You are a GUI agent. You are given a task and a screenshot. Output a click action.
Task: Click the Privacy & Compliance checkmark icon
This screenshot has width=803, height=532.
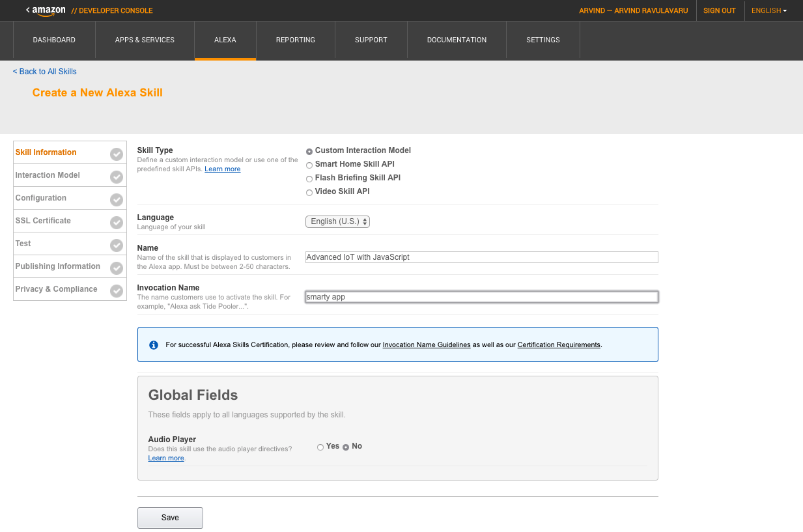pyautogui.click(x=117, y=291)
